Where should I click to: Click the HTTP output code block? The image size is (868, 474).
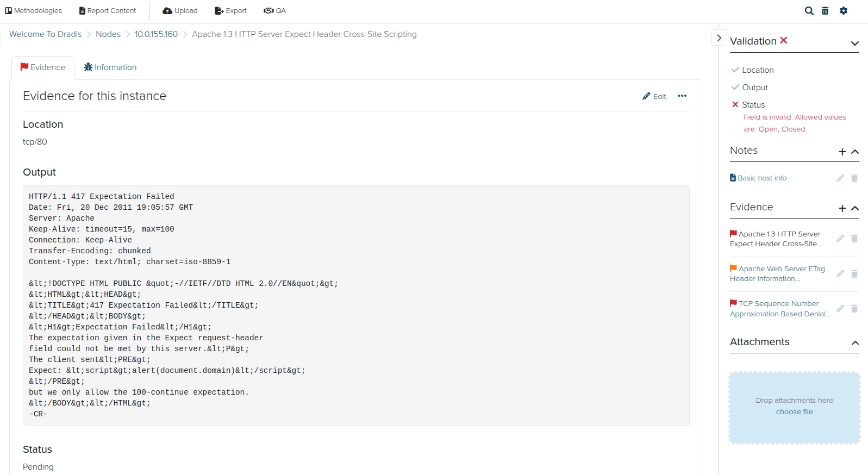pyautogui.click(x=356, y=305)
